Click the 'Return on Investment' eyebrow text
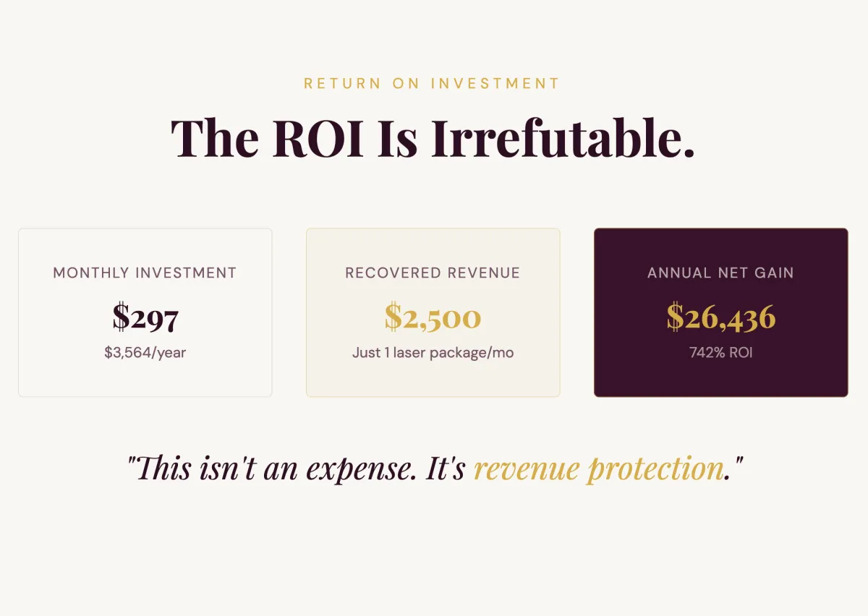The width and height of the screenshot is (868, 616). [432, 84]
